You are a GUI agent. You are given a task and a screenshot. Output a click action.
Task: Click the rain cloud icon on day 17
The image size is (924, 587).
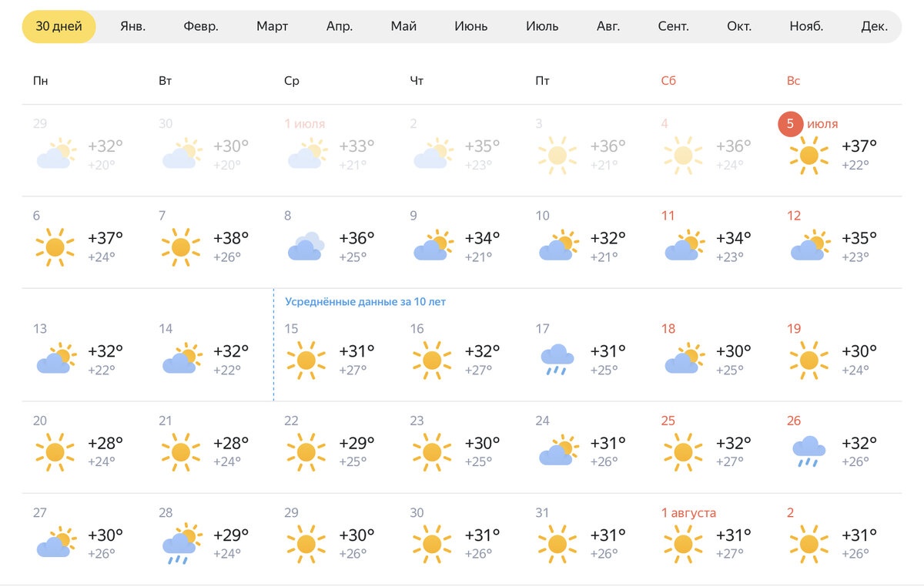[x=557, y=360]
